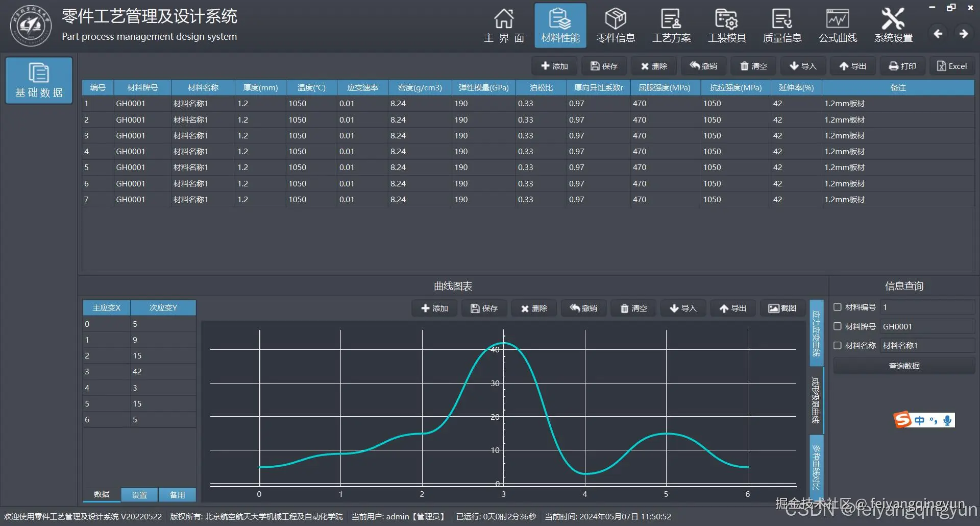This screenshot has height=526, width=980.
Task: Click the 延伸率(%) column header
Action: 796,87
